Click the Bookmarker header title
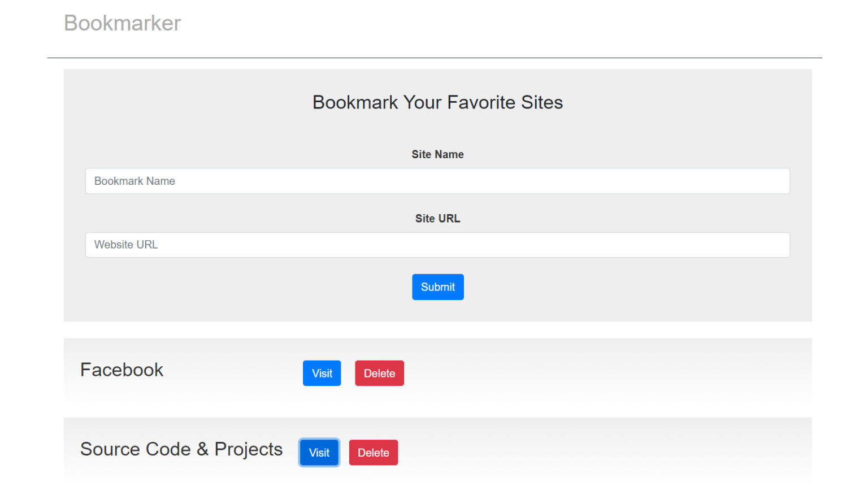 122,23
